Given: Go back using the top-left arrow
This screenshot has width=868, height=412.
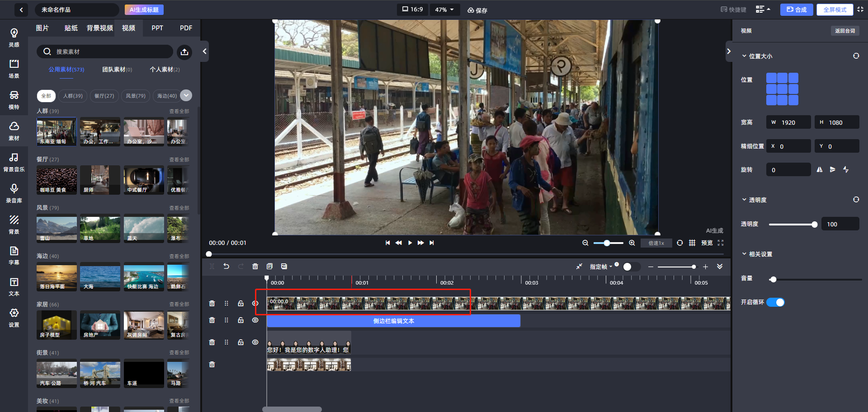Looking at the screenshot, I should pos(21,9).
